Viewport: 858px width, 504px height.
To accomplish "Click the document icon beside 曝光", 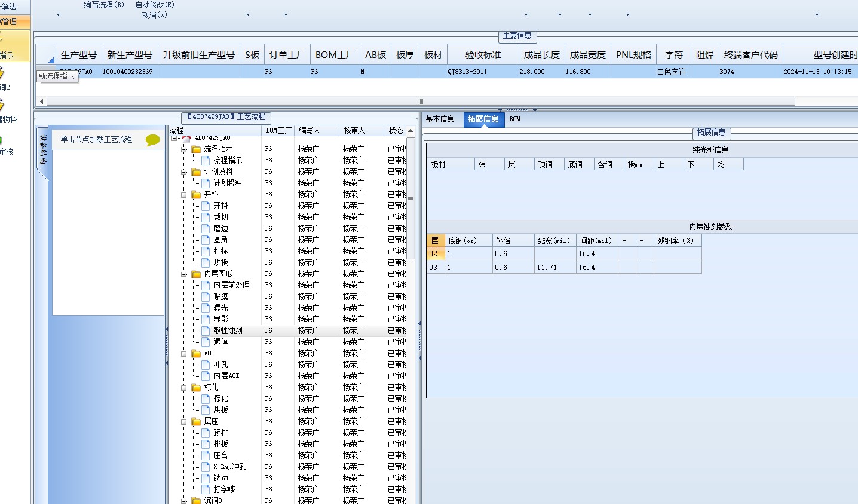I will pos(206,308).
